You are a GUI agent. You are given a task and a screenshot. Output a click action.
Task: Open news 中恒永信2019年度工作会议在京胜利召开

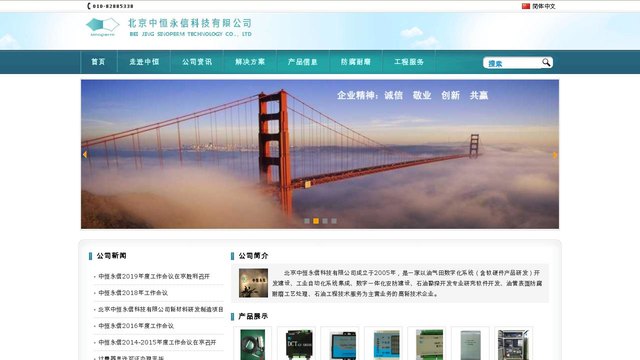[154, 276]
